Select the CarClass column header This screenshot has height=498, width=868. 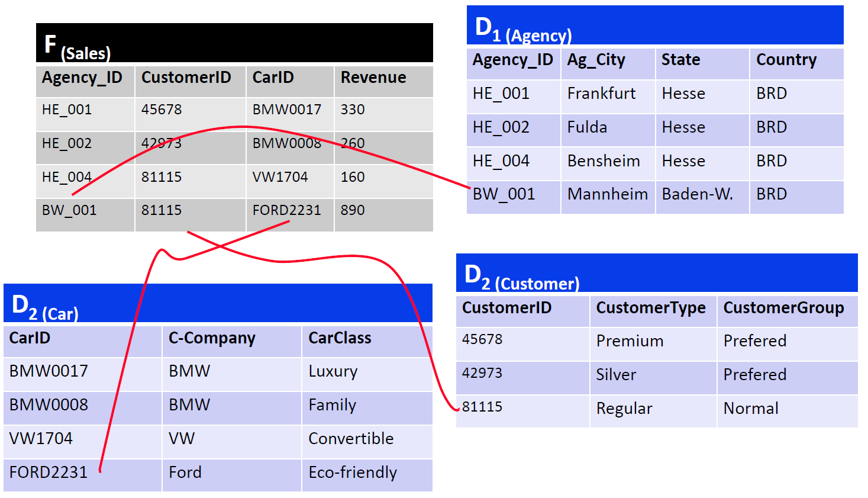340,338
